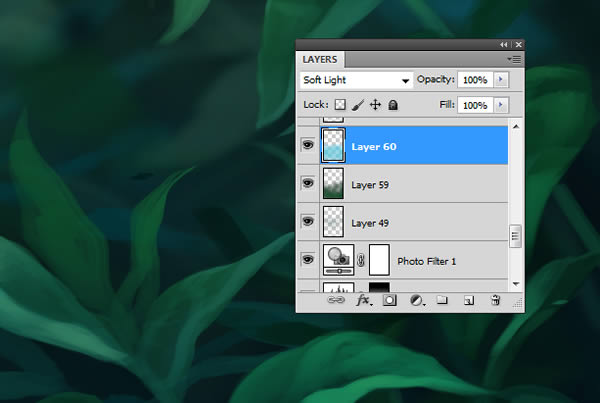Expand the Fill slider arrow
Screen dimensions: 600x403
click(x=500, y=105)
